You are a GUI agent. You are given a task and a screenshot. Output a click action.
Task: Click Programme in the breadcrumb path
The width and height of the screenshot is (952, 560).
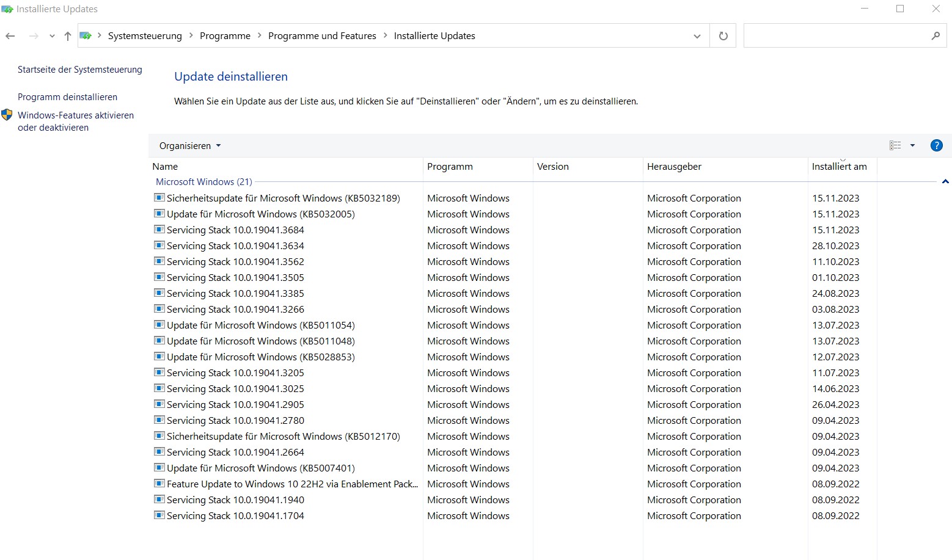click(225, 36)
